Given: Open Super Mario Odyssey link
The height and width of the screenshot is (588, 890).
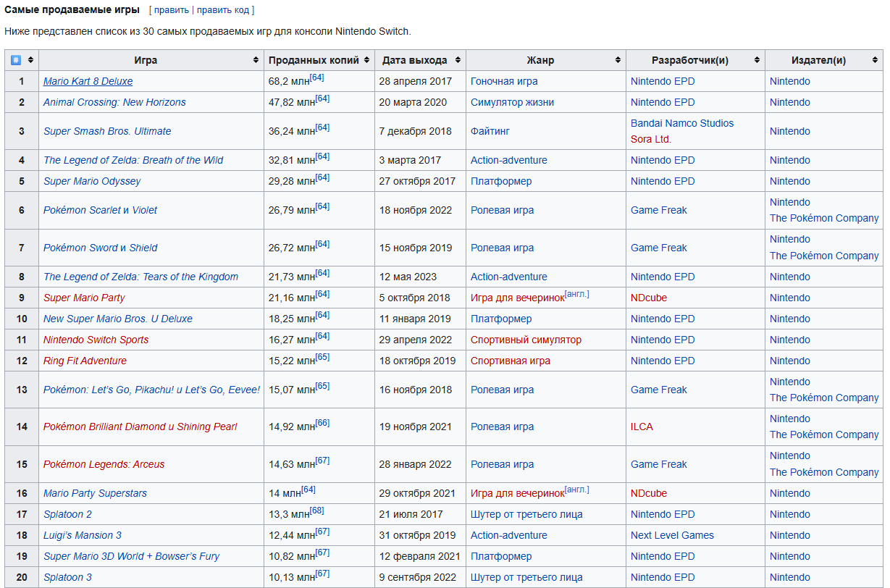Looking at the screenshot, I should 92,181.
